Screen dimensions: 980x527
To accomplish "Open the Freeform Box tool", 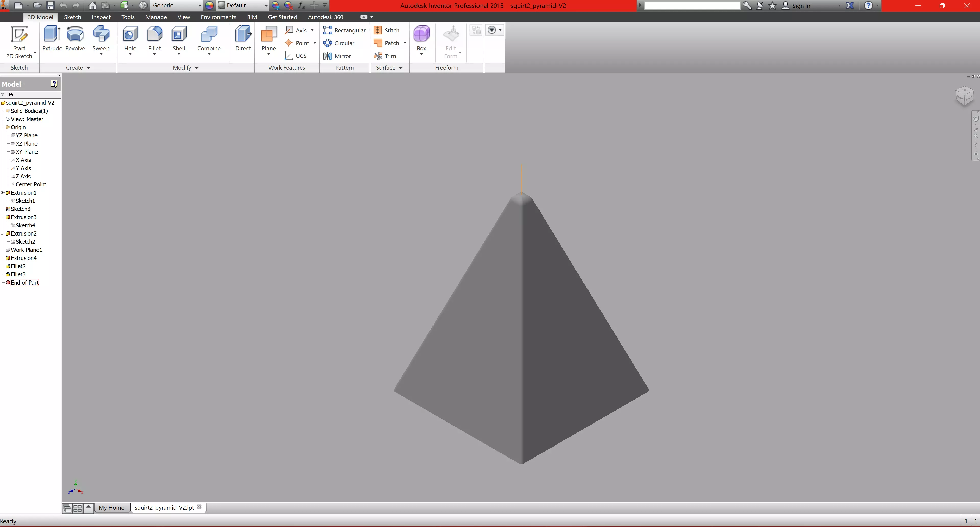I will pyautogui.click(x=422, y=40).
